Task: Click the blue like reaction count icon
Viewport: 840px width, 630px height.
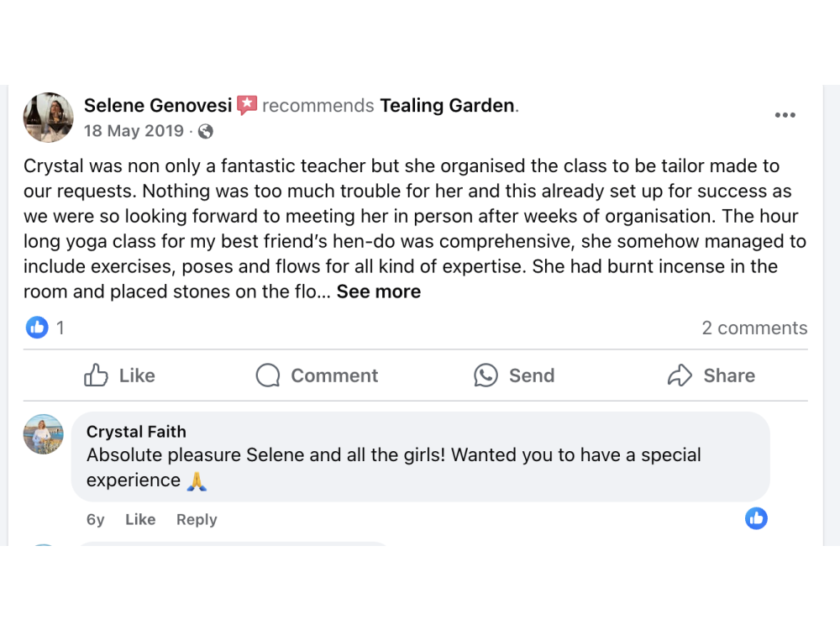Action: (37, 328)
